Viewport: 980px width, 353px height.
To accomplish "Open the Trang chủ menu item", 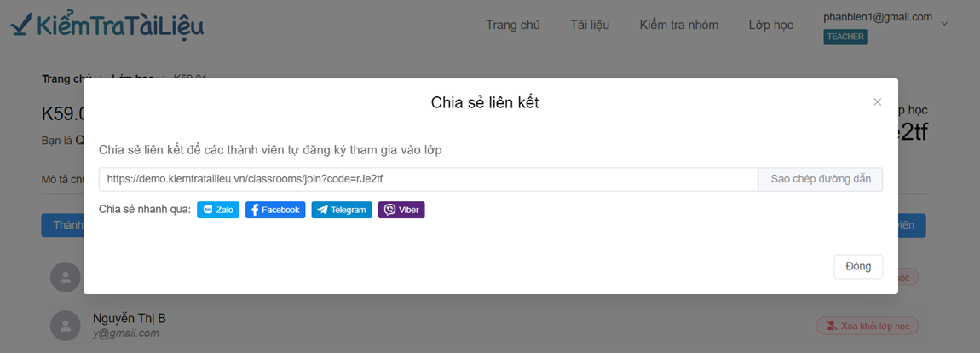I will coord(512,25).
